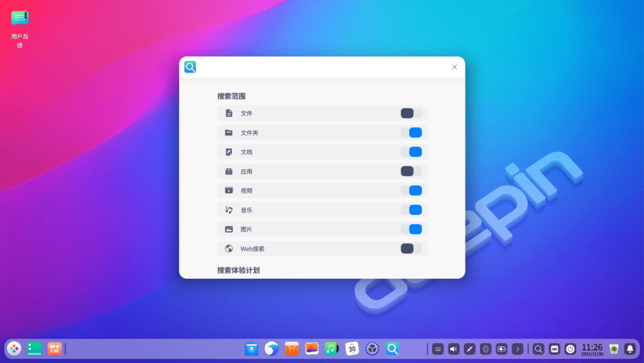Enable the 文件 search toggle
644x363 pixels.
point(411,113)
